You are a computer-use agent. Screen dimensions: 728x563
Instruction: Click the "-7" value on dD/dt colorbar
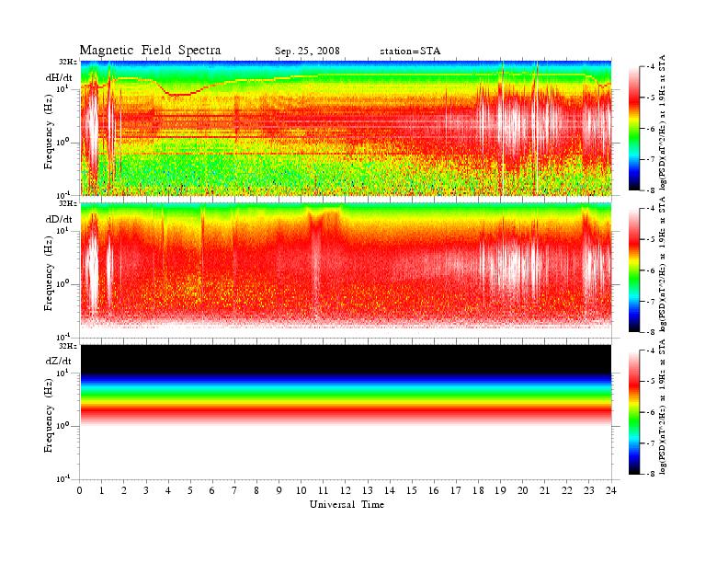(x=650, y=301)
